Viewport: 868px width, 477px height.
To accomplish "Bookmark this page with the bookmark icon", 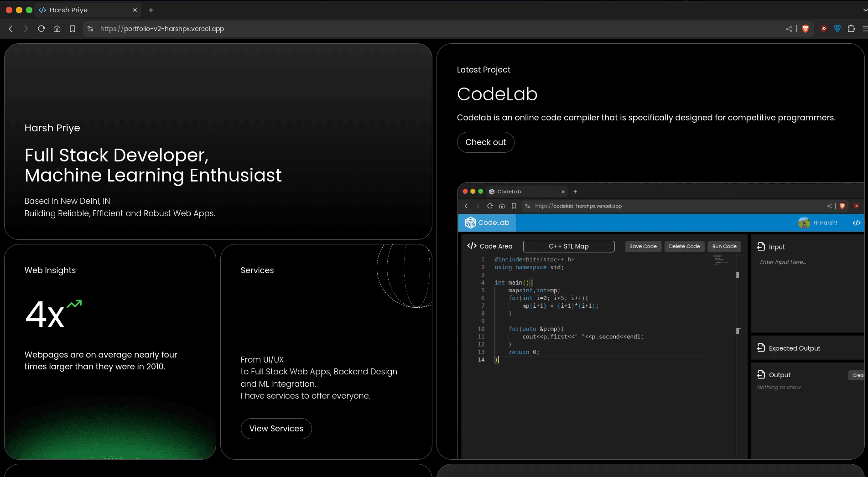I will tap(73, 29).
